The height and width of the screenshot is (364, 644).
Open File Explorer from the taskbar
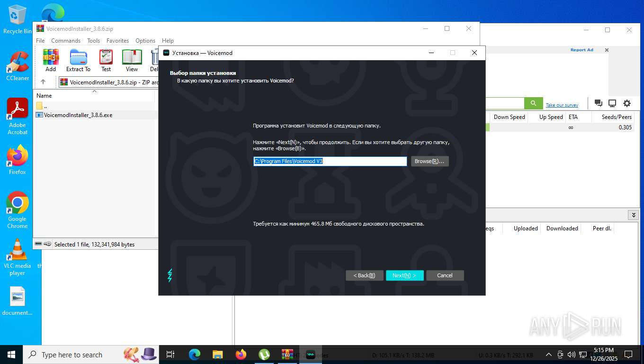pyautogui.click(x=218, y=355)
